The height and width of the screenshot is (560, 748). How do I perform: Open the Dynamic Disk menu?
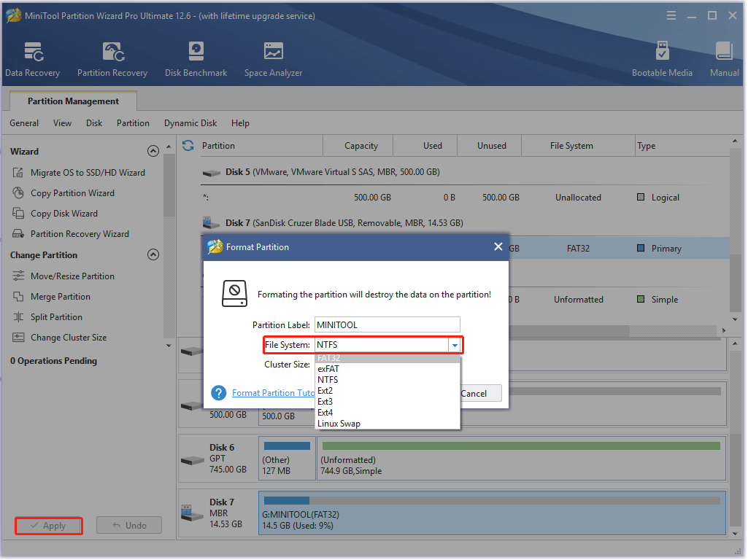click(x=190, y=123)
